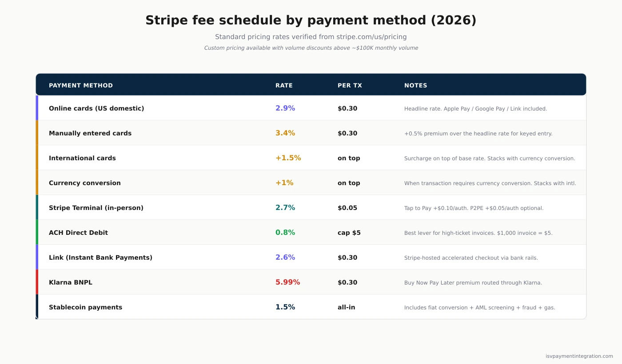Click the note 'Surcharge on top of base rate'

(444, 158)
